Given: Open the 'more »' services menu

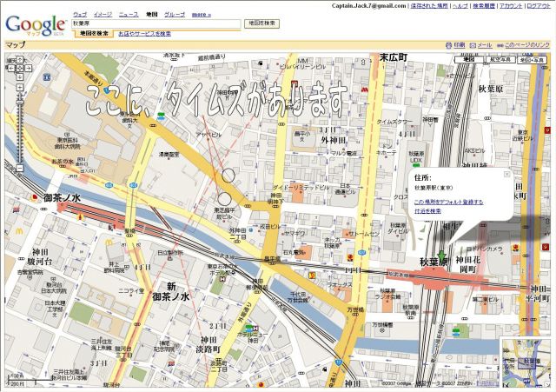Looking at the screenshot, I should [201, 15].
